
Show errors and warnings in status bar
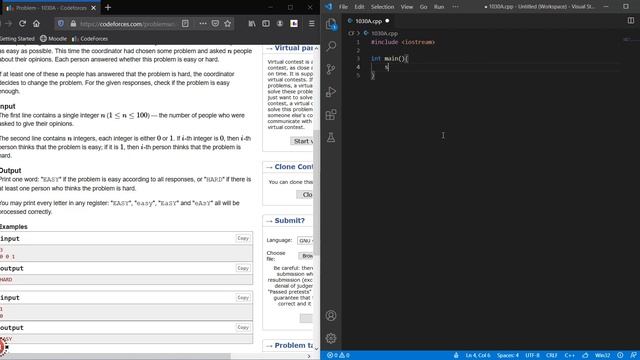coord(338,355)
